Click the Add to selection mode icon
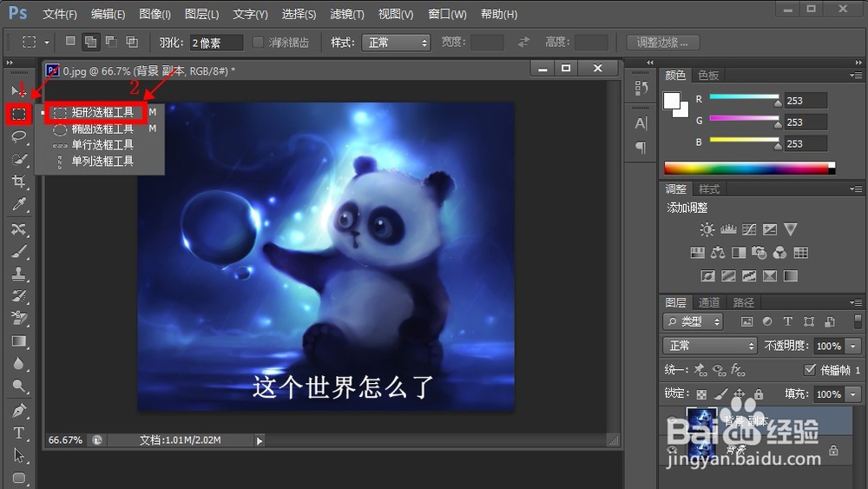 point(91,42)
